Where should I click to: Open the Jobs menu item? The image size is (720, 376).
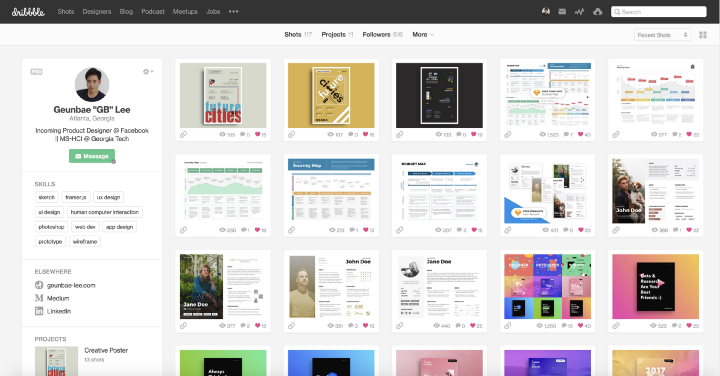213,11
